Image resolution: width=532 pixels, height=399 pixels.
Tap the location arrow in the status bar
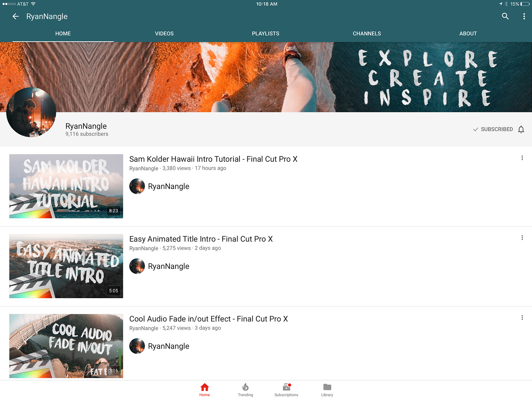click(x=501, y=4)
